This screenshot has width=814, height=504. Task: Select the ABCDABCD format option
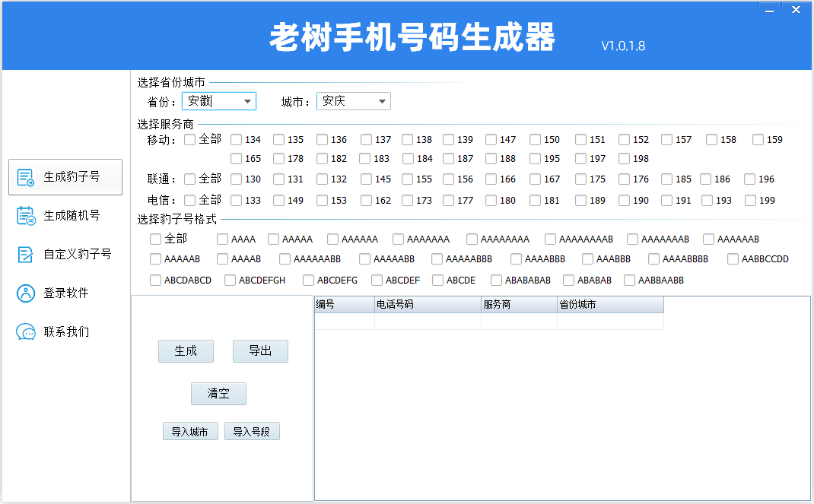click(x=155, y=280)
